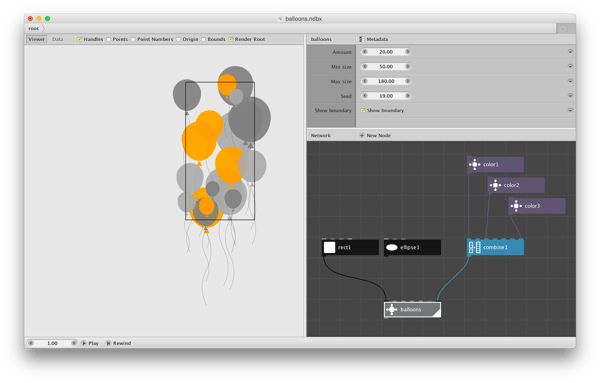Decrease frame number with left arrow
600x383 pixels.
(31, 343)
